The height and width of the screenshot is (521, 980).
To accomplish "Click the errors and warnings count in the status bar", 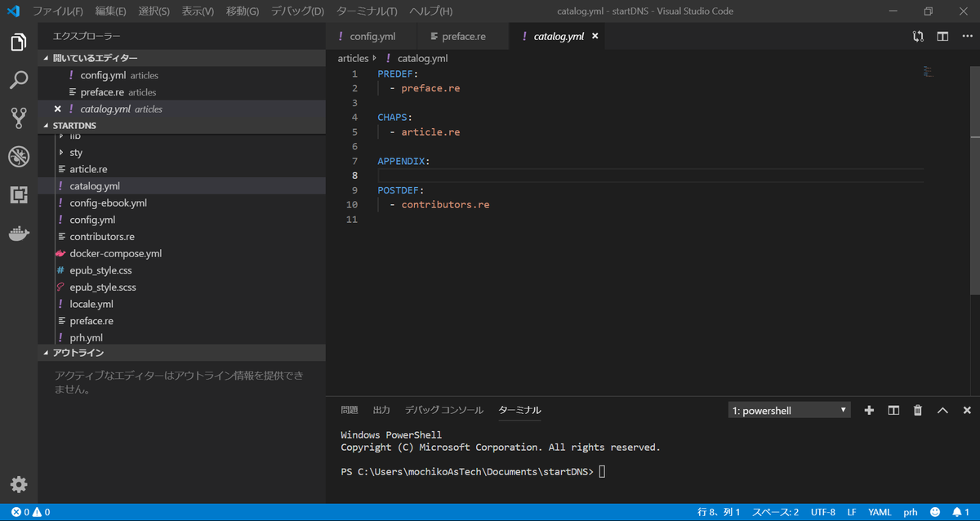I will pos(30,512).
